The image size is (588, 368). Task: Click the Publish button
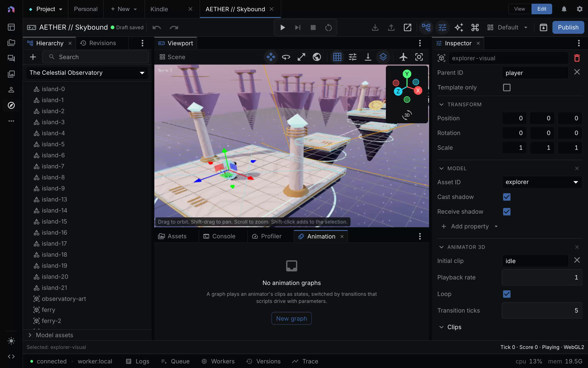click(568, 28)
